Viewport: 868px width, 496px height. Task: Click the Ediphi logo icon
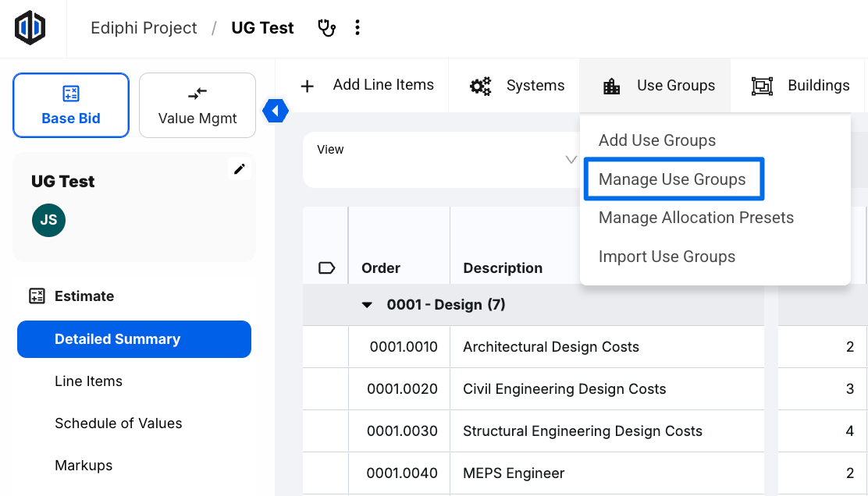[30, 27]
